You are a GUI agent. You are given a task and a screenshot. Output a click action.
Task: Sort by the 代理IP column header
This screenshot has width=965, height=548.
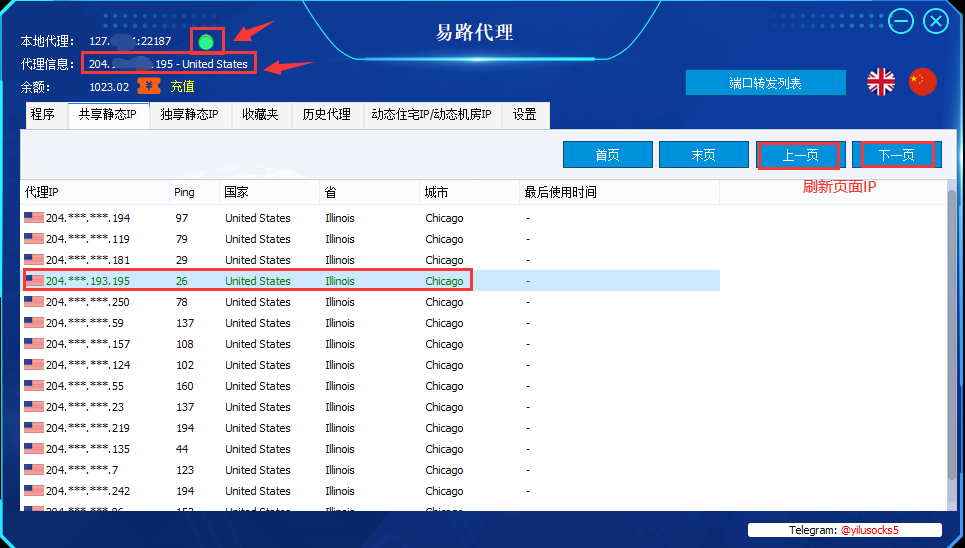coord(95,192)
